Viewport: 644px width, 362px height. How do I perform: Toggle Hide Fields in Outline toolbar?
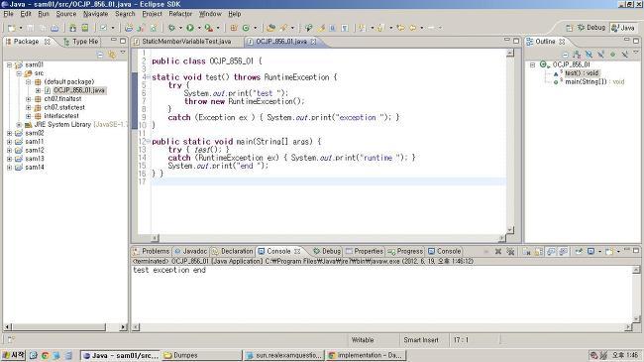coord(589,55)
